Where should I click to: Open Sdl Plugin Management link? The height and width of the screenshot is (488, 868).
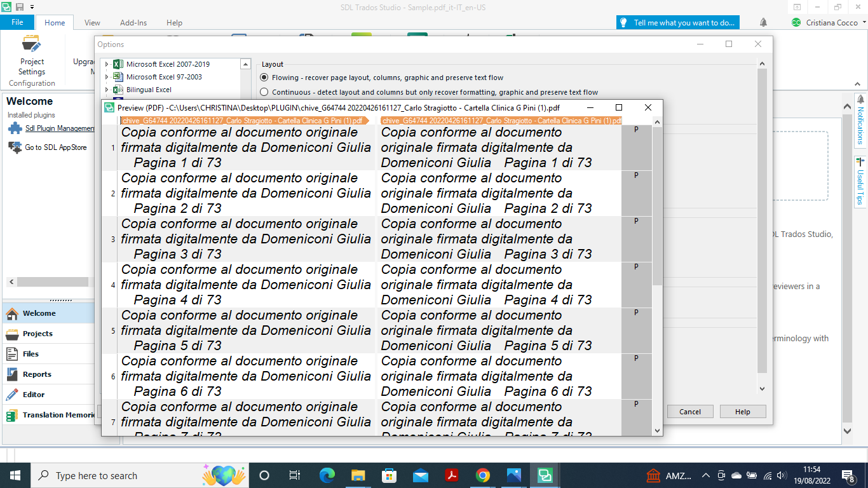60,128
